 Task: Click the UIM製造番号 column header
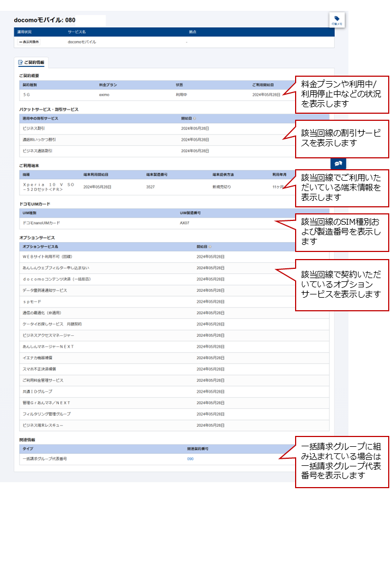click(190, 213)
